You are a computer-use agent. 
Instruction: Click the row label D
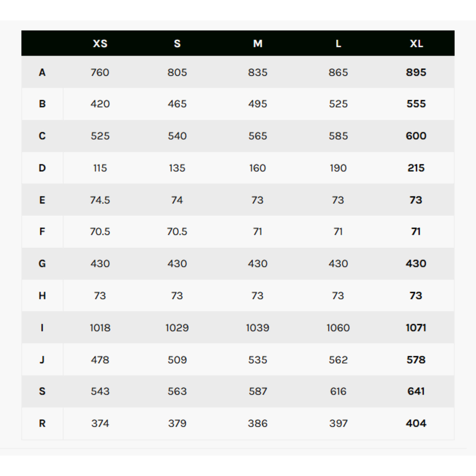pos(42,168)
